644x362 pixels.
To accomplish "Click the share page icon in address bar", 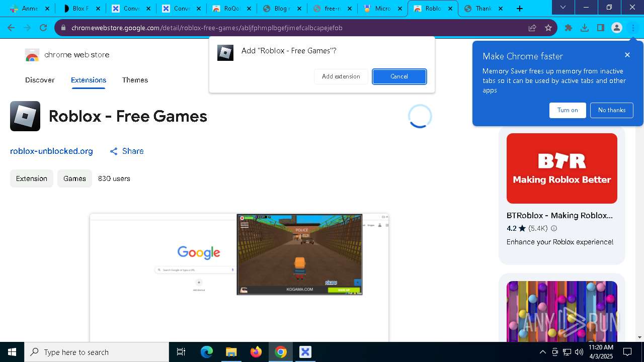I will tap(532, 28).
